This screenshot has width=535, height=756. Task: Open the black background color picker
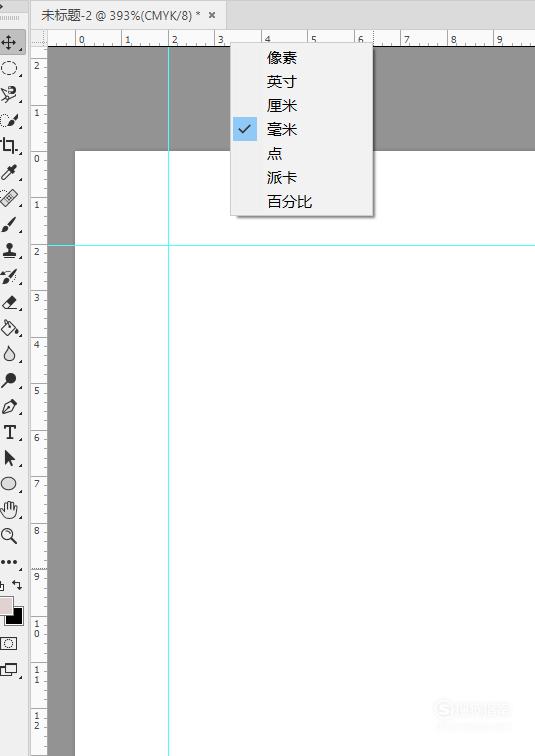point(18,620)
